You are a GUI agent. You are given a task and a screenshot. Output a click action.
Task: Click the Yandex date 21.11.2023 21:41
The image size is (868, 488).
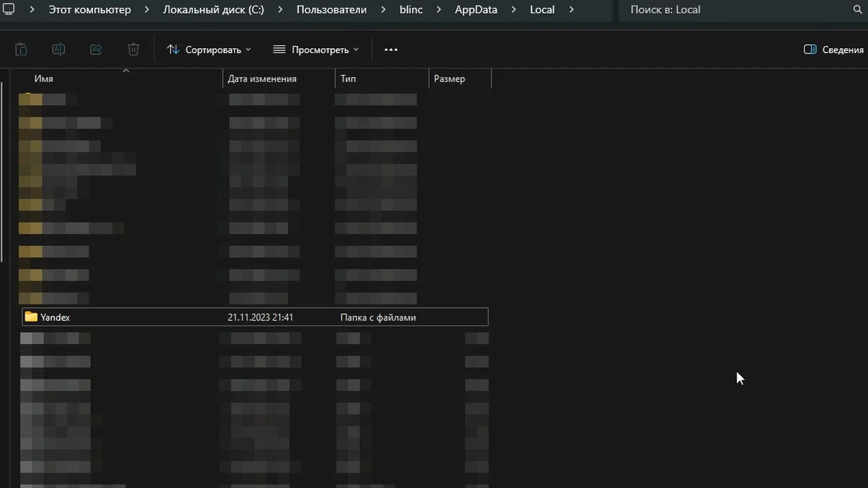pos(260,317)
